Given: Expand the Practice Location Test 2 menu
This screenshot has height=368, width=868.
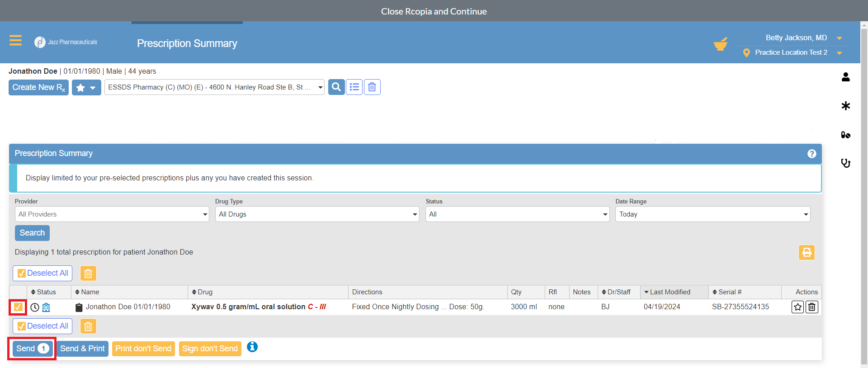Looking at the screenshot, I should click(840, 53).
